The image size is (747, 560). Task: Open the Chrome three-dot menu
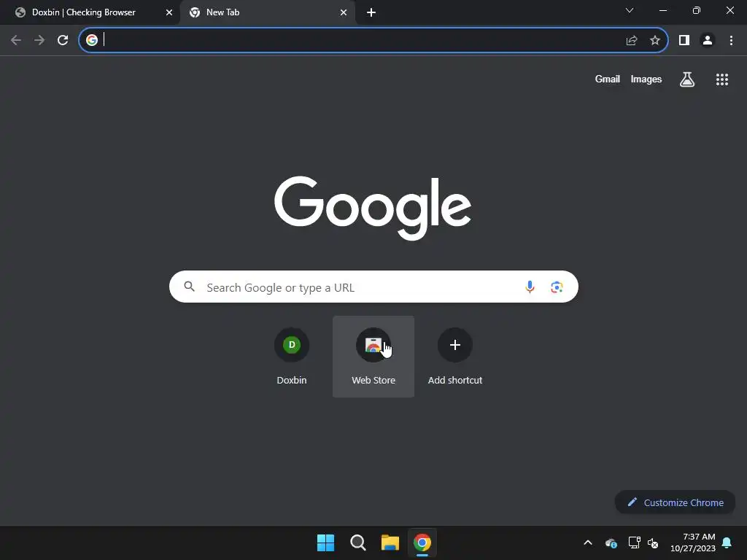[x=731, y=40]
